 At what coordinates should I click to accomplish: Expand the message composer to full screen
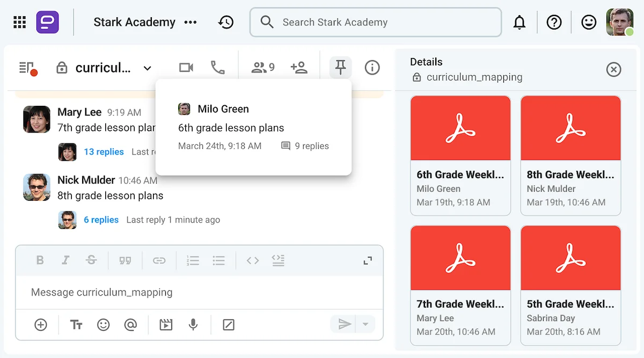pos(368,260)
